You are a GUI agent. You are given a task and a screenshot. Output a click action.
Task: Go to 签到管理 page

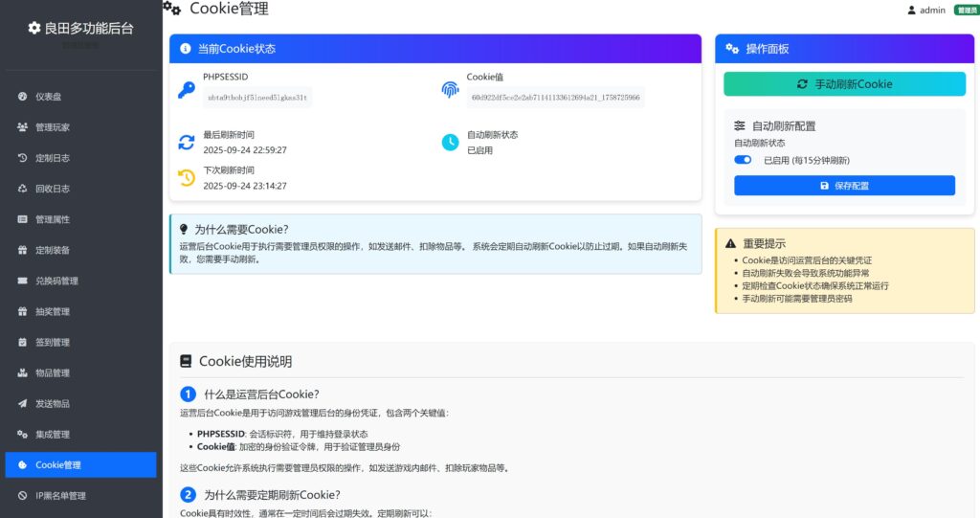53,342
